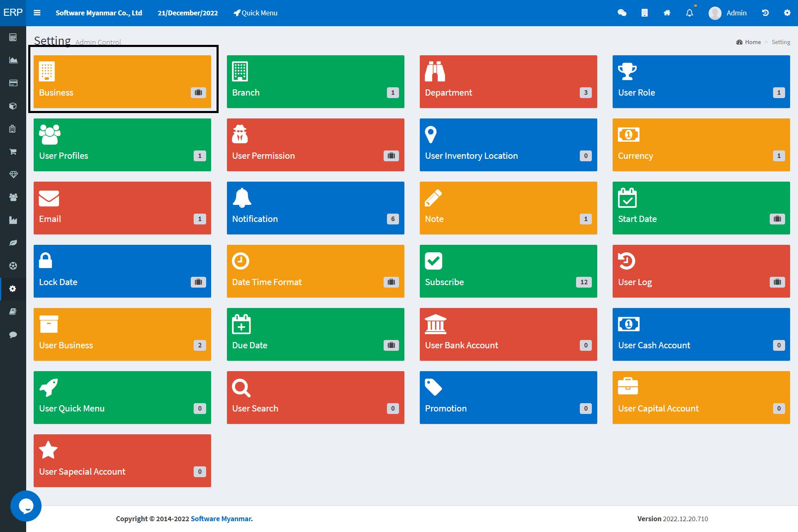
Task: Open the comment bubble icon in sidebar
Action: (13, 335)
